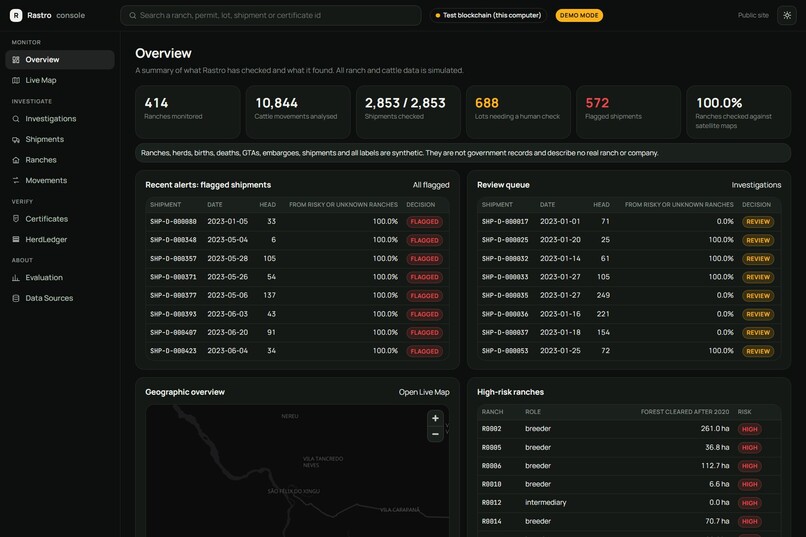This screenshot has height=537, width=806.
Task: Click HIGH badge for ranch R0014
Action: coord(749,522)
